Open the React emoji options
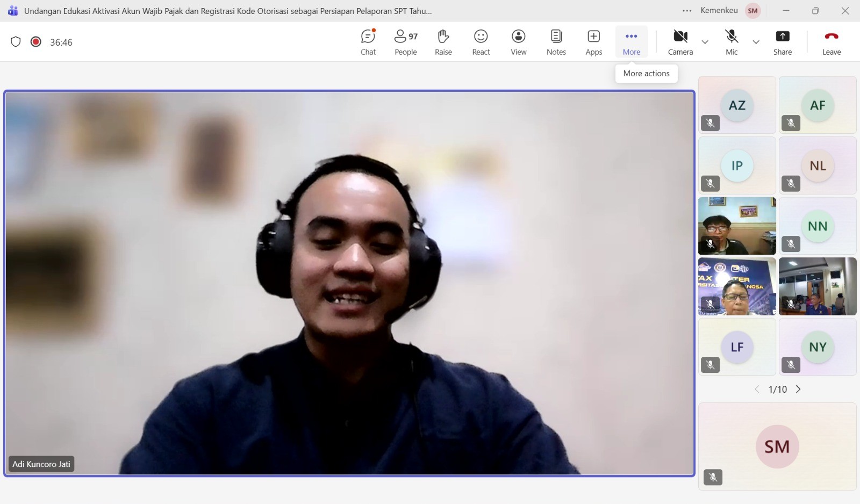The image size is (860, 504). (481, 42)
